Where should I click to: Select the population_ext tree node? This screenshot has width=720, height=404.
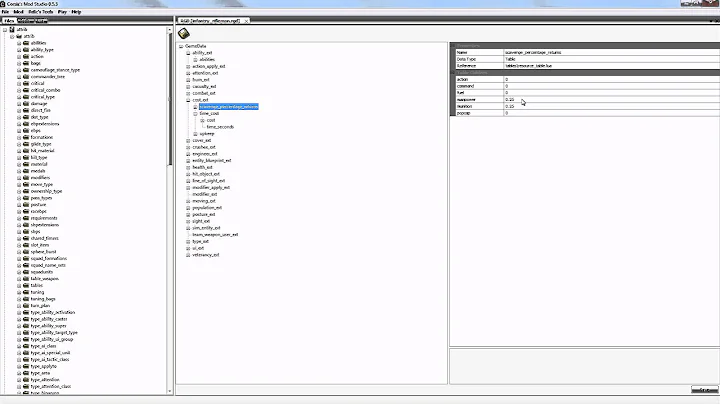[207, 208]
